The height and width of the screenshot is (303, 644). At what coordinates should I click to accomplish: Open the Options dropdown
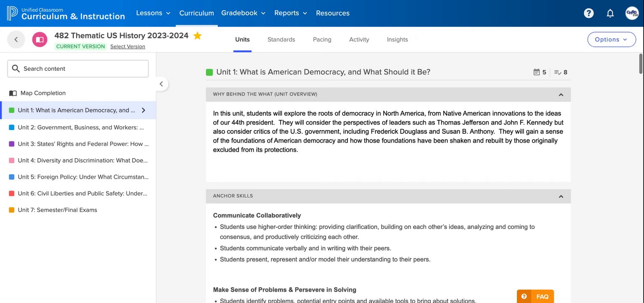(611, 40)
